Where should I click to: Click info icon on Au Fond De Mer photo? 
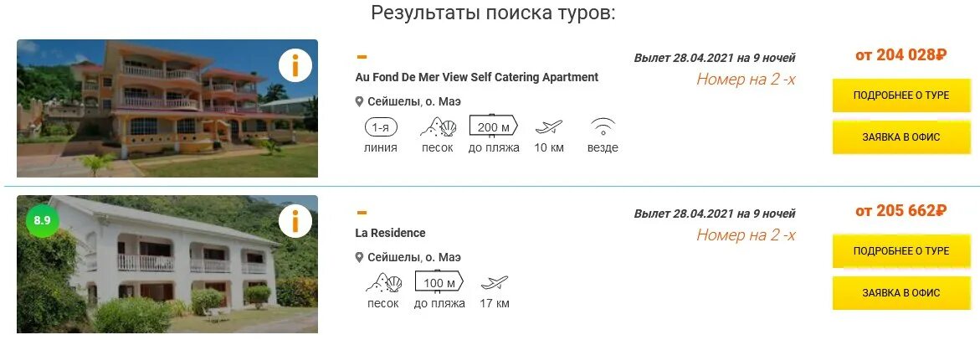click(295, 65)
